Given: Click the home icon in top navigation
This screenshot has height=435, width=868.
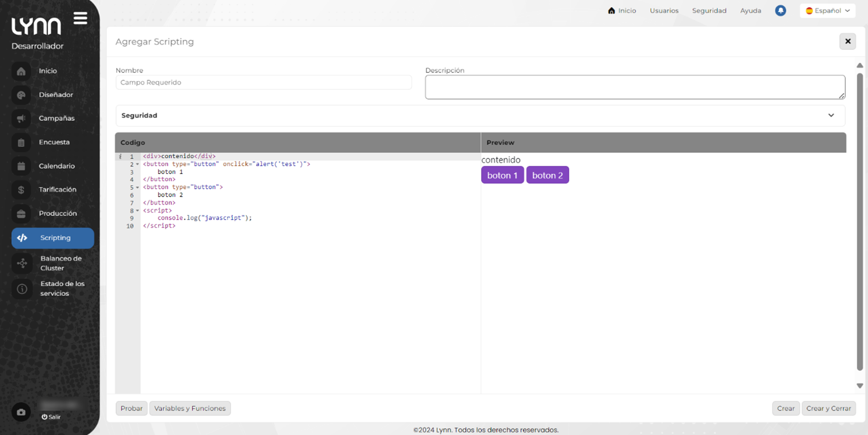Looking at the screenshot, I should coord(611,11).
